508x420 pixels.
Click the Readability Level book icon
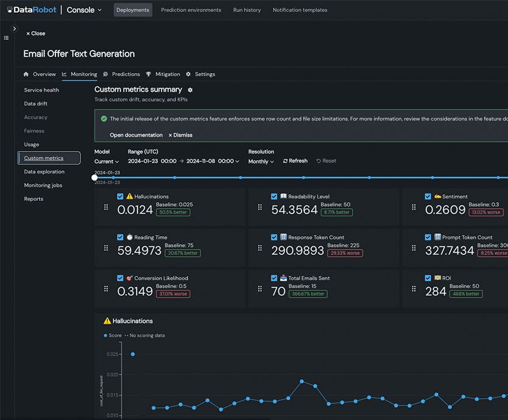click(283, 196)
